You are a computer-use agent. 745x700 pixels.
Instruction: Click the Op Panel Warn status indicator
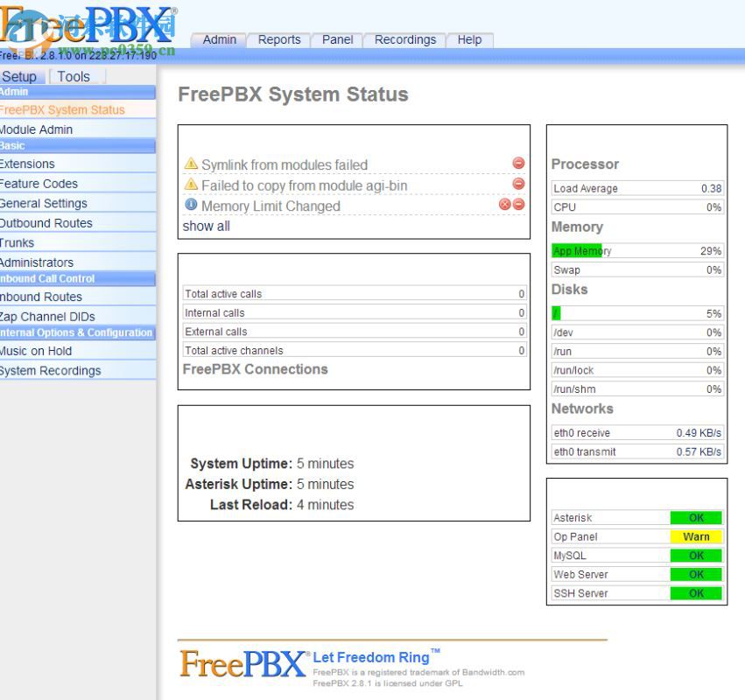[696, 536]
